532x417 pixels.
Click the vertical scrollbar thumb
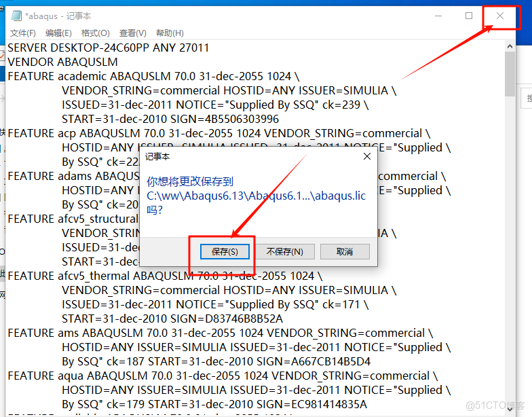[510, 74]
